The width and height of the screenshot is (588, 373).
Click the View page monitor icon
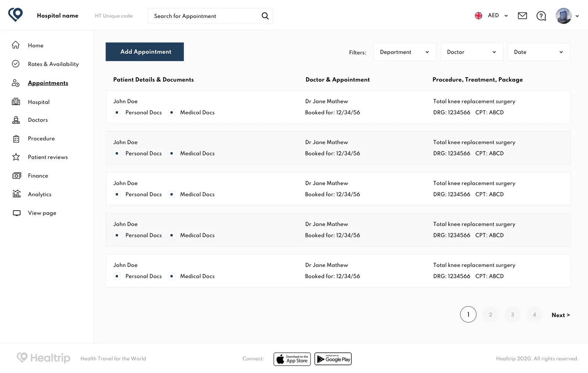[x=17, y=213]
